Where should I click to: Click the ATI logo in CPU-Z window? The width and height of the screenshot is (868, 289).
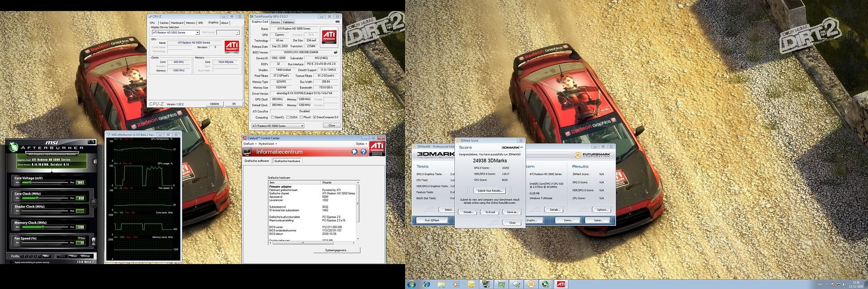pos(232,47)
